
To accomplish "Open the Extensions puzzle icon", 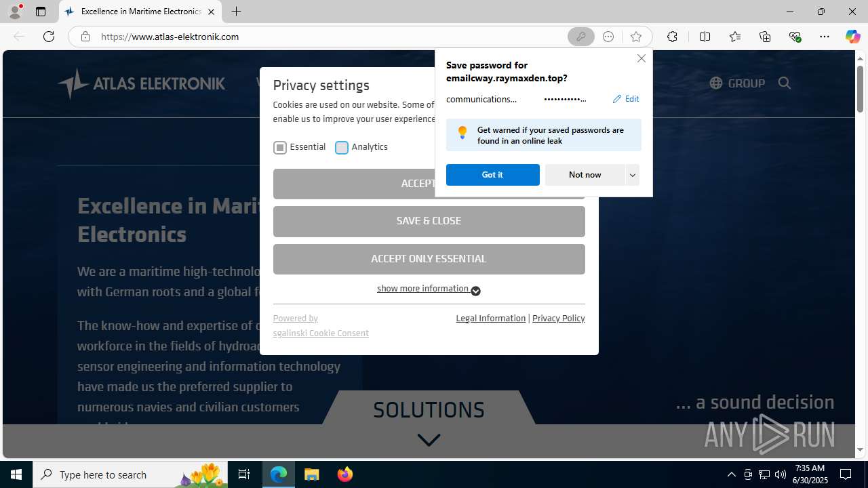I will [672, 37].
